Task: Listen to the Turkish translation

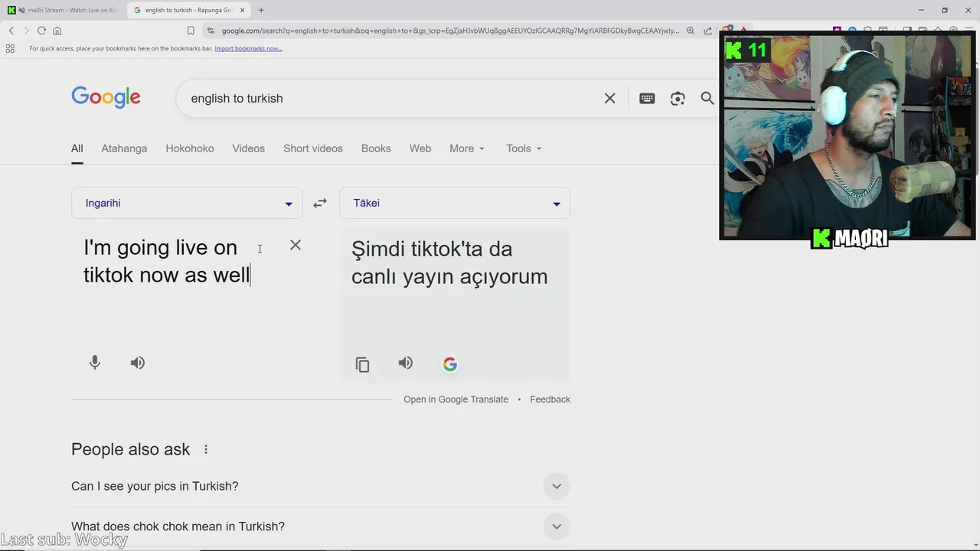Action: click(x=406, y=363)
